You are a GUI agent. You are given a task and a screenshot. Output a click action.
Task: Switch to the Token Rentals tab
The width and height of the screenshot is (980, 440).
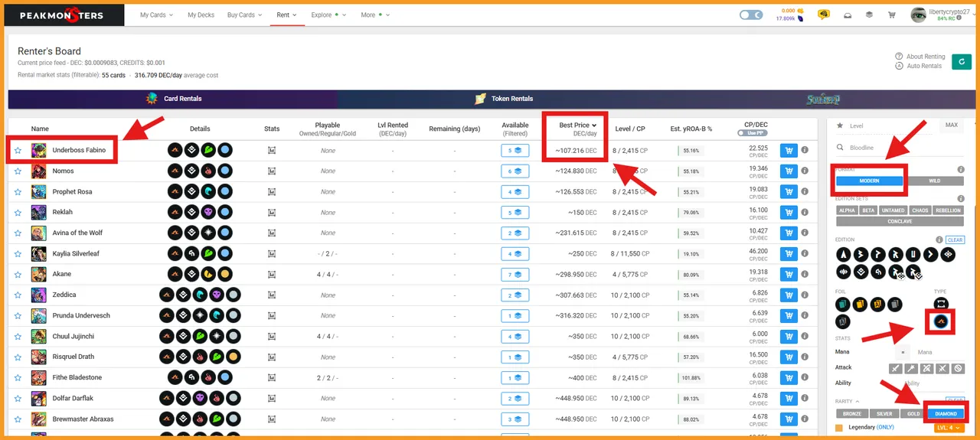coord(503,99)
